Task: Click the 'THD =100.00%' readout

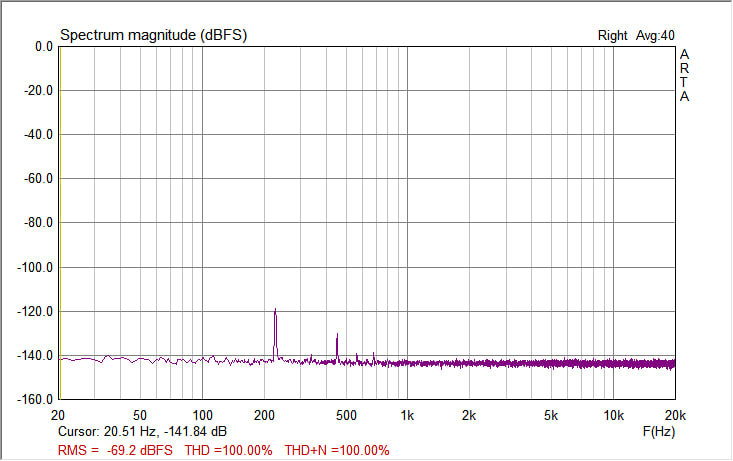Action: pyautogui.click(x=228, y=451)
